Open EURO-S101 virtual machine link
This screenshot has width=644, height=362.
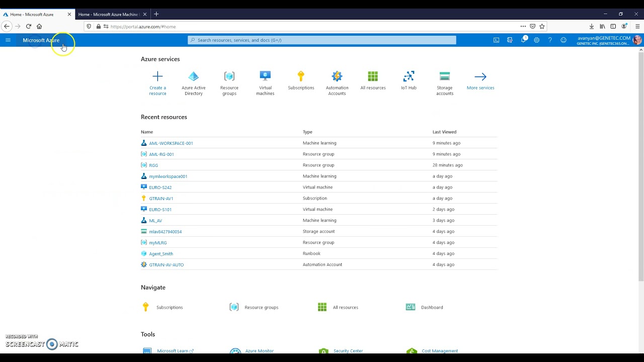[x=160, y=210]
